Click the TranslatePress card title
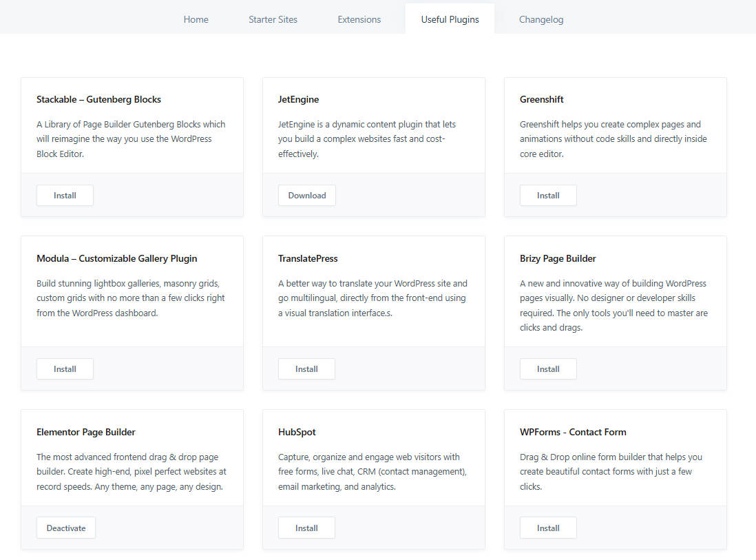 (308, 258)
